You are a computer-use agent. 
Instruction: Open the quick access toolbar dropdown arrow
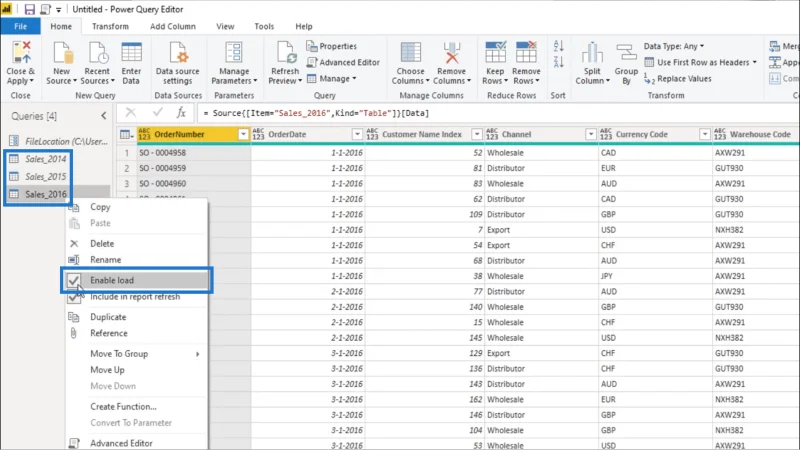pyautogui.click(x=59, y=10)
